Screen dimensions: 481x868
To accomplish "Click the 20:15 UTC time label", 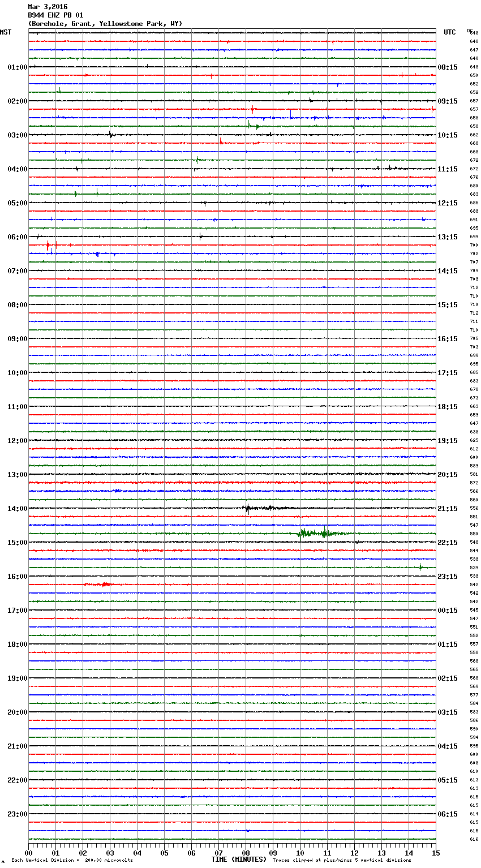I will pos(448,475).
